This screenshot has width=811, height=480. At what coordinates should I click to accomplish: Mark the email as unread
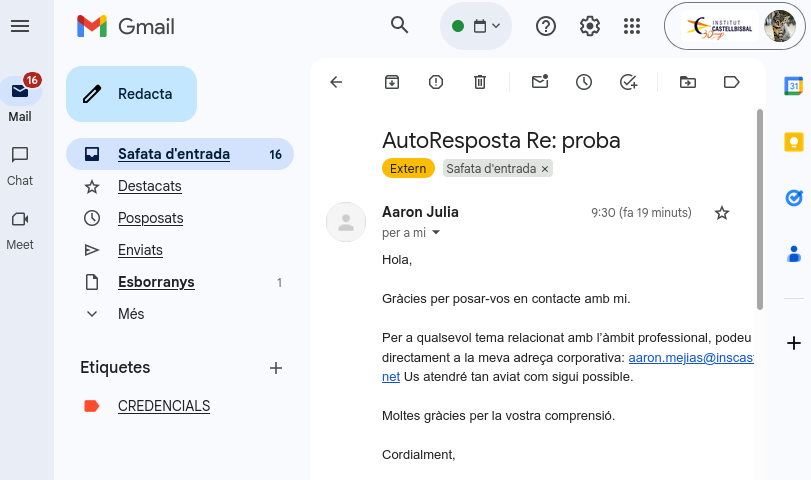point(540,82)
